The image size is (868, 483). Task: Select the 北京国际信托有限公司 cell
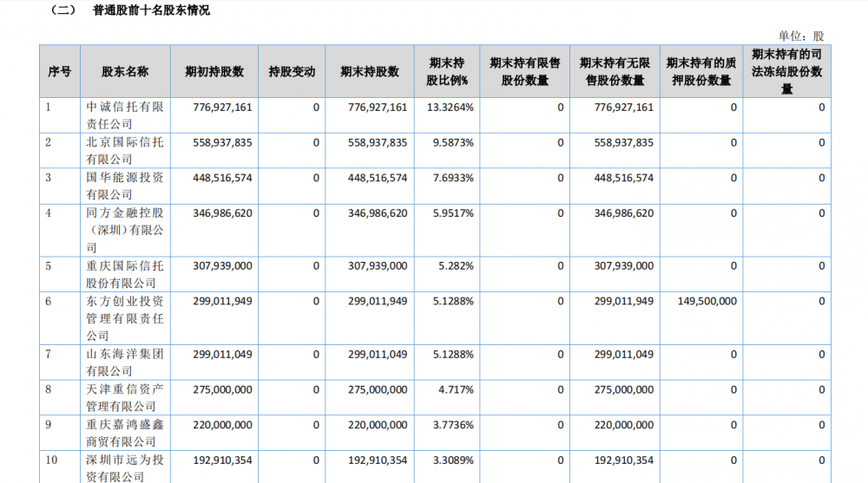pyautogui.click(x=125, y=151)
